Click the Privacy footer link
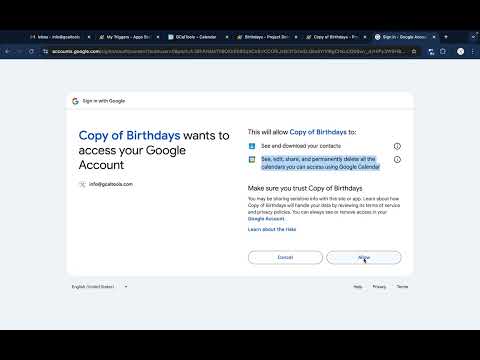 tap(379, 287)
